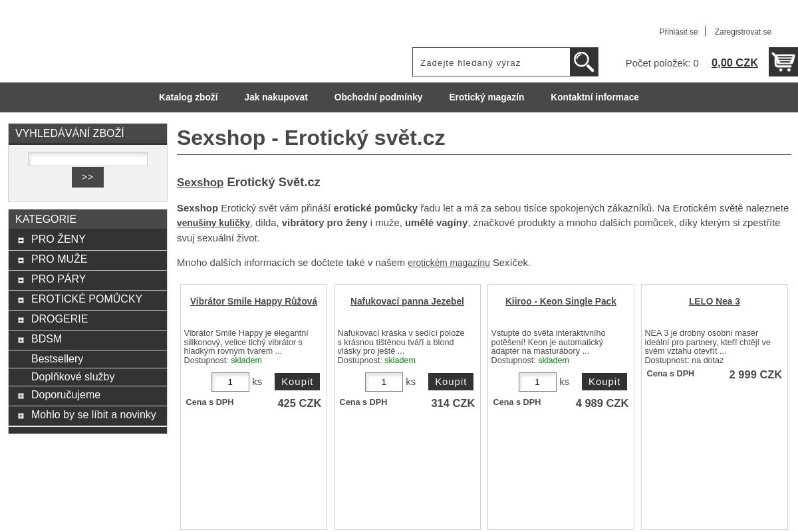
Task: Expand the PRO ŽENY category
Action: [21, 240]
